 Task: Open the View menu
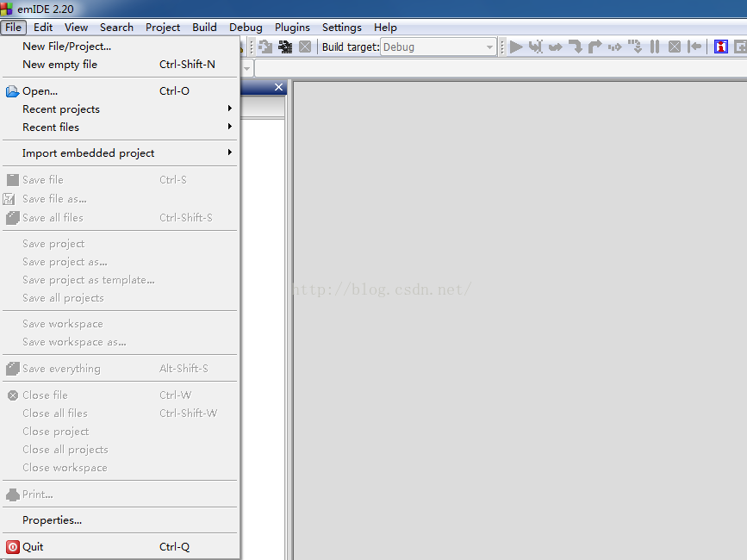76,28
